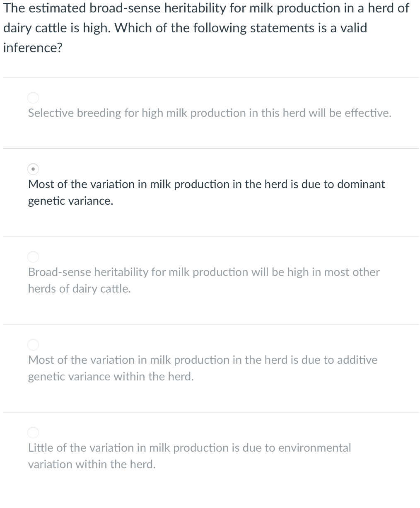Click the 'Broad-sense heritability for milk production will' answer line

tap(203, 272)
